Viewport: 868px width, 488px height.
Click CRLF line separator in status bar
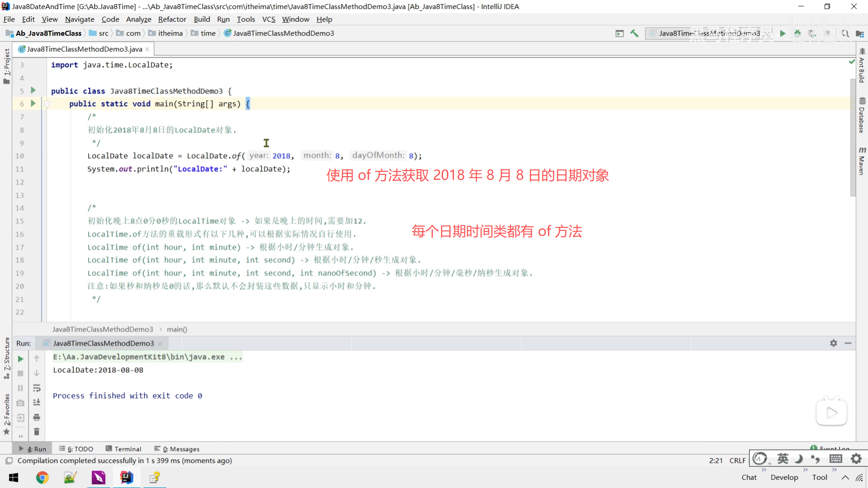point(737,460)
